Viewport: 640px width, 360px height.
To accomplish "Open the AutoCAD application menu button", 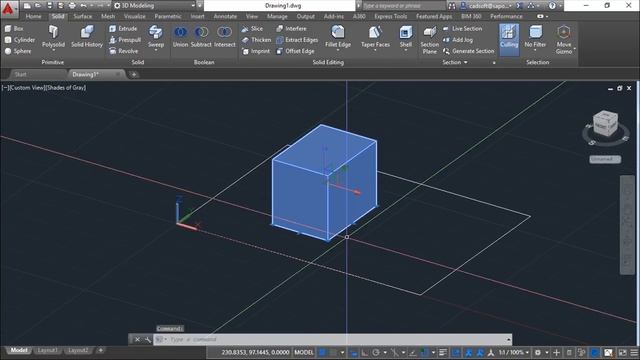I will pos(9,8).
